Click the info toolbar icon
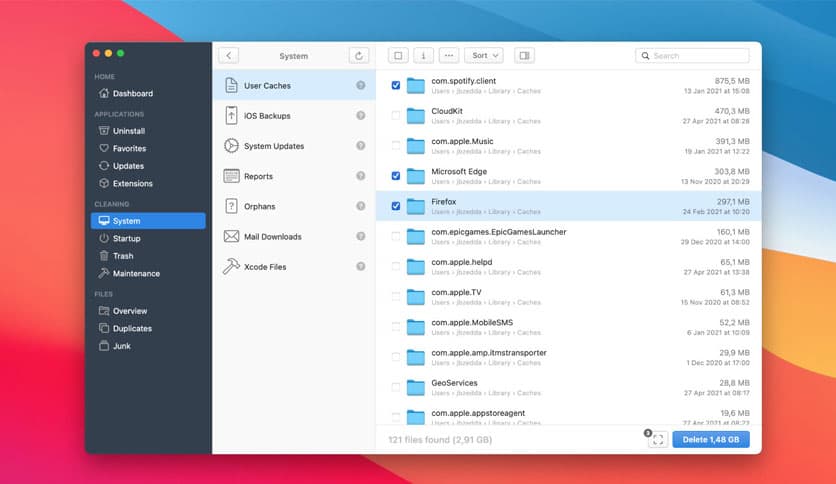Screen dimensions: 836x484 (423, 55)
